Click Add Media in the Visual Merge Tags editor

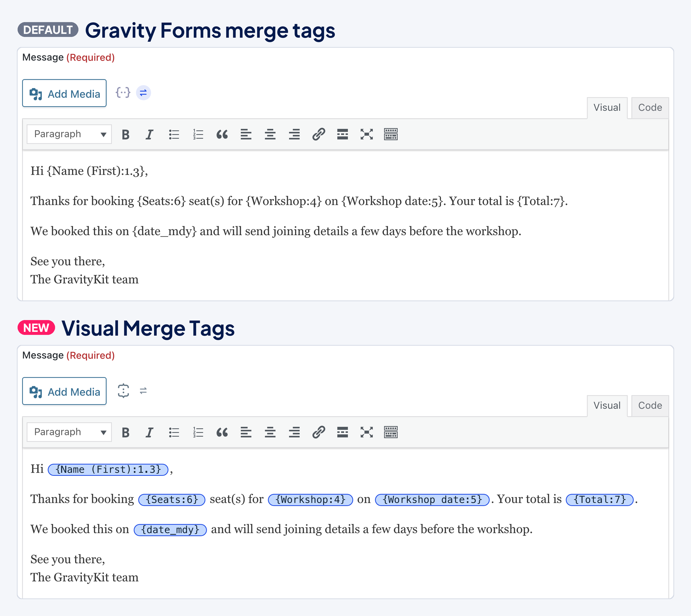click(64, 391)
